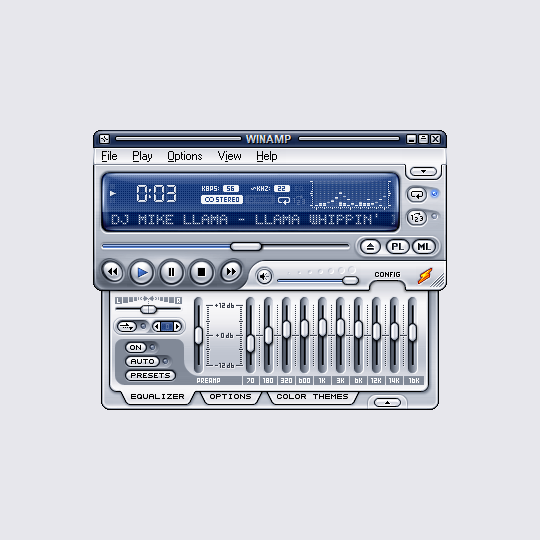540x540 pixels.
Task: Switch to the EQUALIZER tab
Action: [x=157, y=397]
